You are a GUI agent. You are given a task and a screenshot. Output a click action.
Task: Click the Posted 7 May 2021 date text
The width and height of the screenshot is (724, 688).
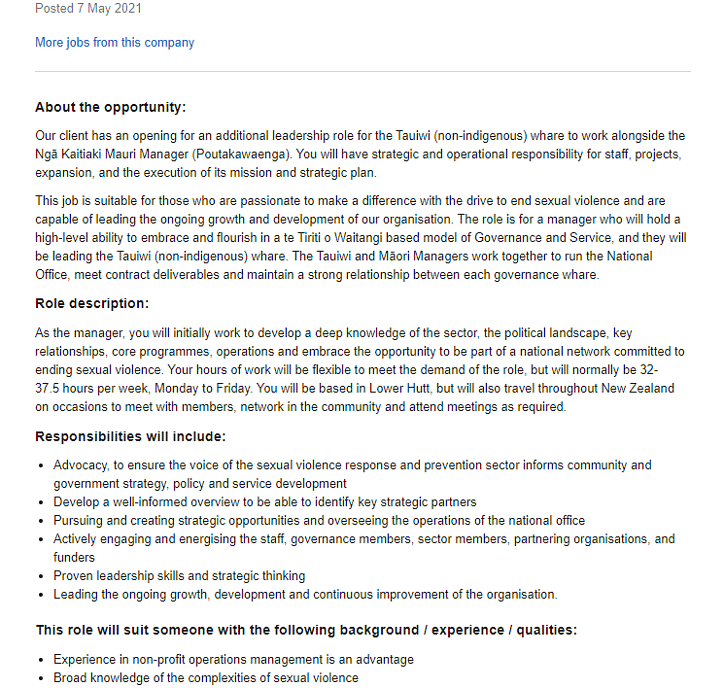click(88, 9)
